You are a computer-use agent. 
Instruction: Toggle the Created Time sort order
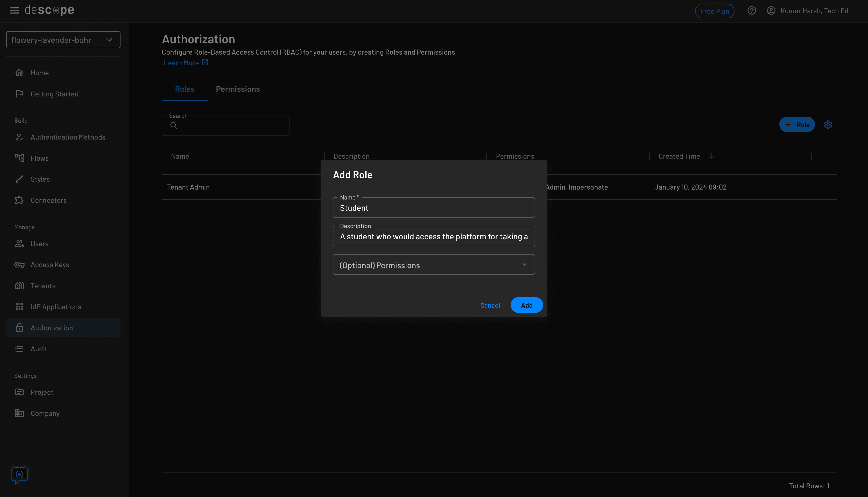712,156
